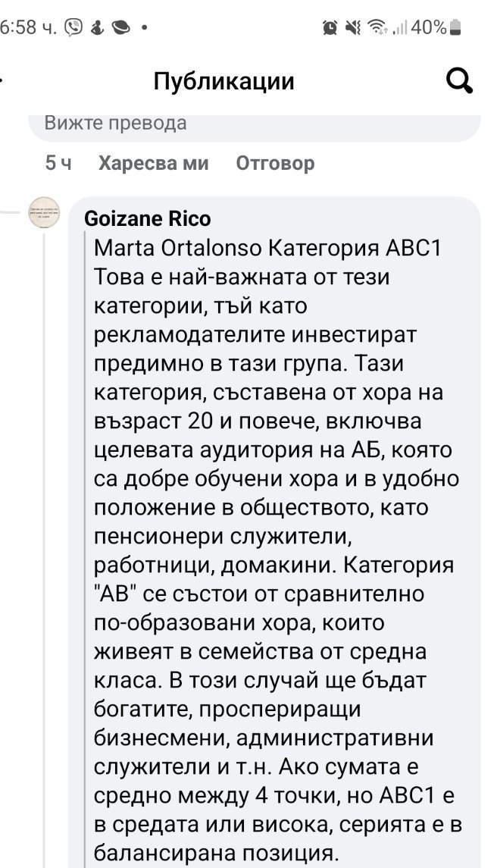The image size is (497, 868).
Task: Open the Goizane Rico profile name
Action: (147, 218)
